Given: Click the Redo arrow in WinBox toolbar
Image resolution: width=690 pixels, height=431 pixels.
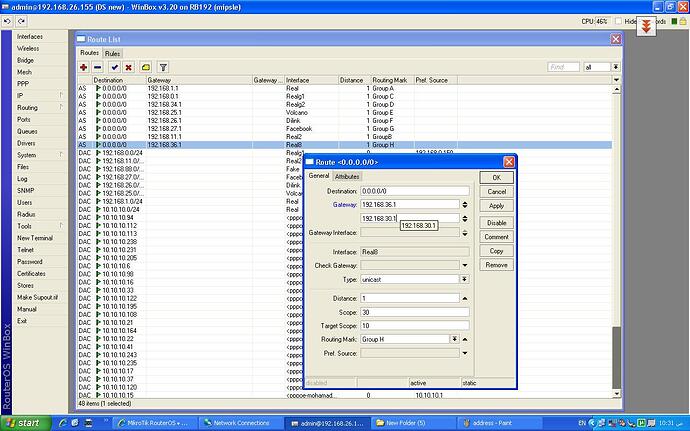Looking at the screenshot, I should 20,20.
